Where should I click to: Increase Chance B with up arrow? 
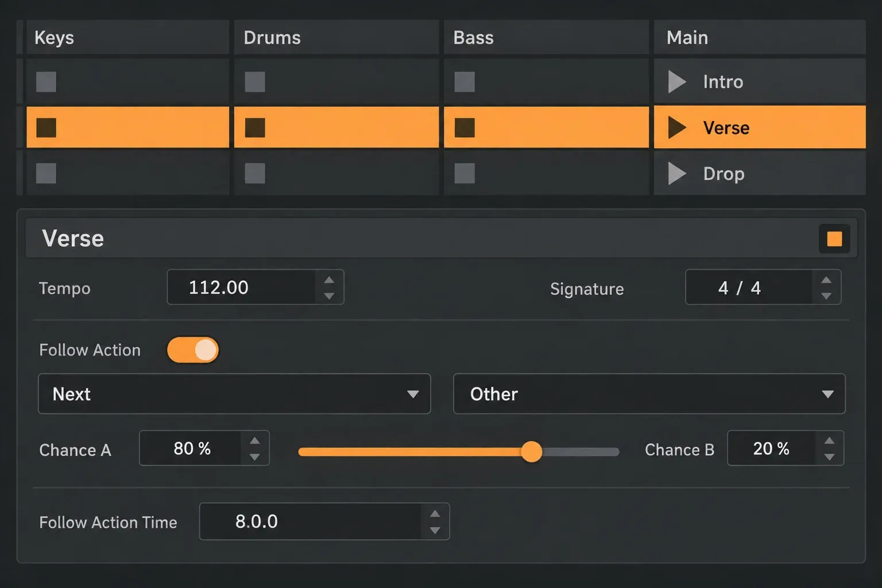click(829, 440)
